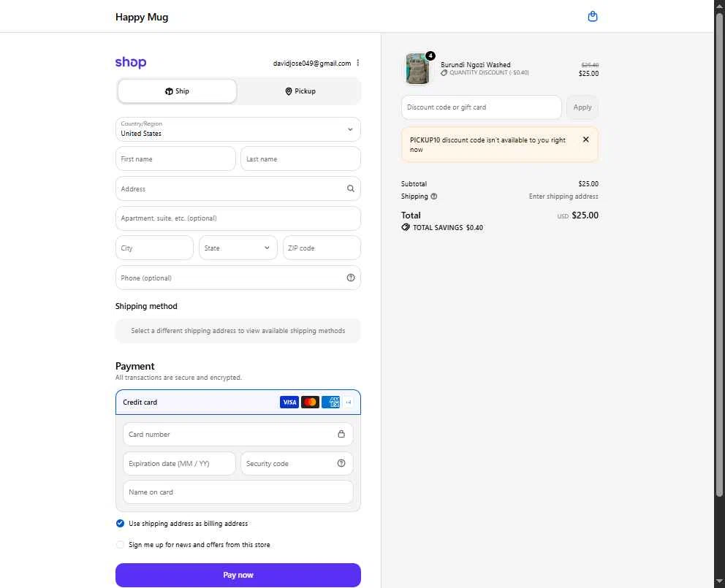Image resolution: width=725 pixels, height=588 pixels.
Task: Click the Apply discount button
Action: 582,107
